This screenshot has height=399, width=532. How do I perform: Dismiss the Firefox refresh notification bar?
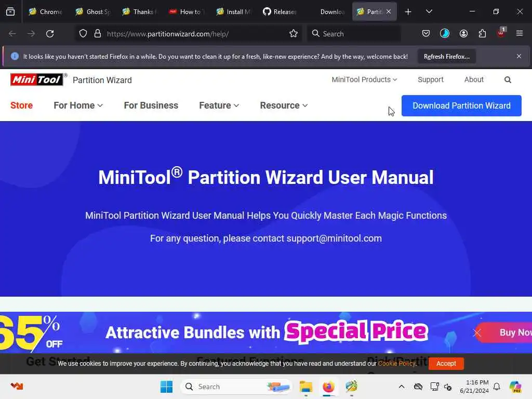coord(519,56)
